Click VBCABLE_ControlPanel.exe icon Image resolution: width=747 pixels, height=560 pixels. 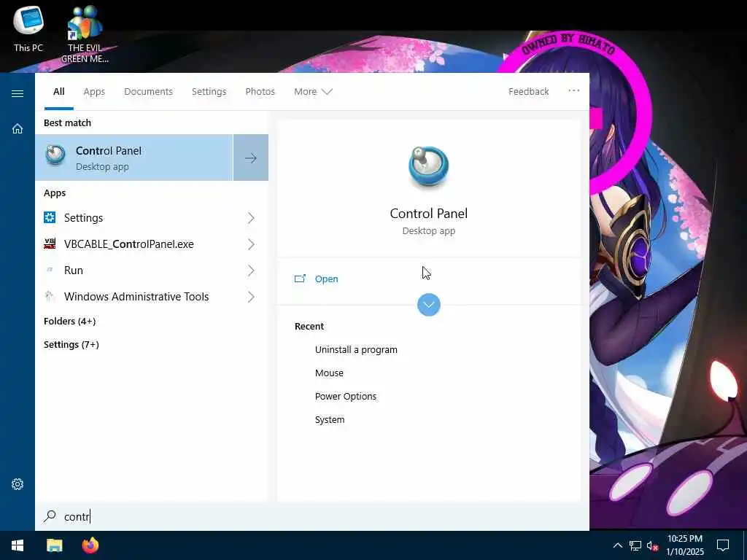click(x=50, y=244)
